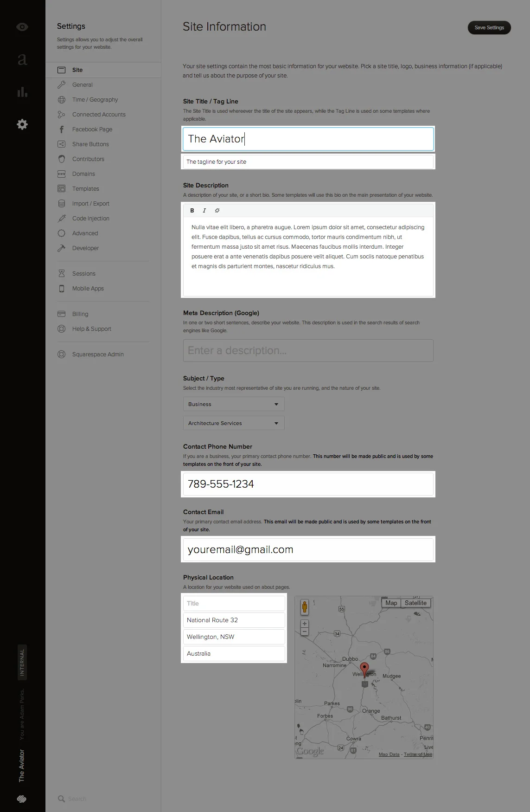
Task: Click the Site window icon in settings list
Action: [61, 70]
